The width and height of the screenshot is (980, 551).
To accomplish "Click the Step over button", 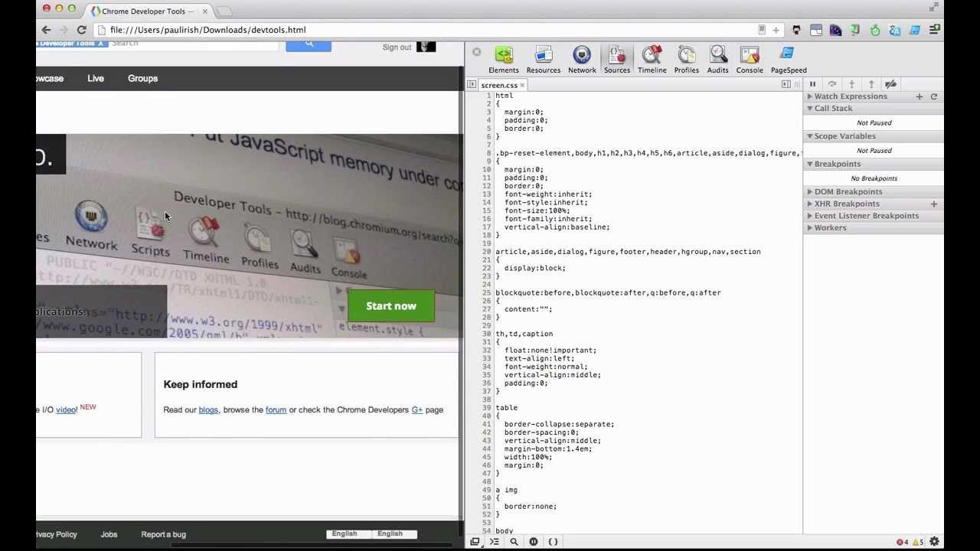I will point(832,84).
